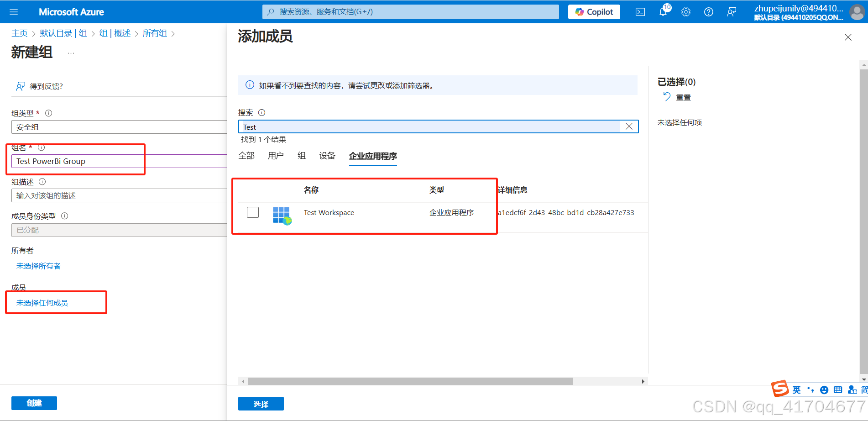The height and width of the screenshot is (421, 868).
Task: Click the 未选择任何成员 link
Action: [43, 302]
